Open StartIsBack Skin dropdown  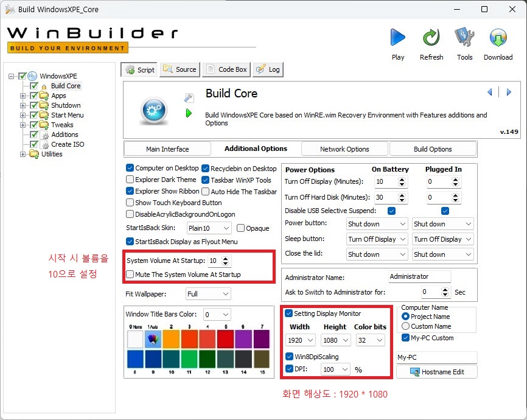pos(209,228)
